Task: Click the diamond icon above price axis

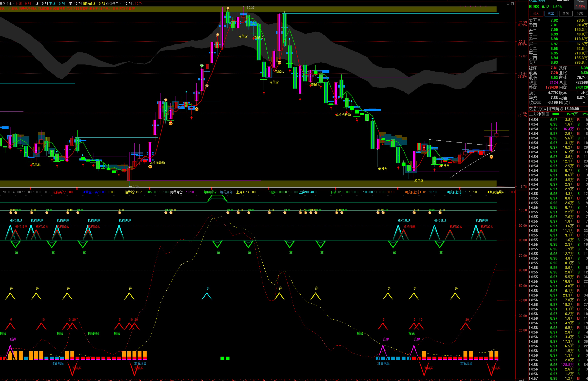Action: pyautogui.click(x=508, y=4)
